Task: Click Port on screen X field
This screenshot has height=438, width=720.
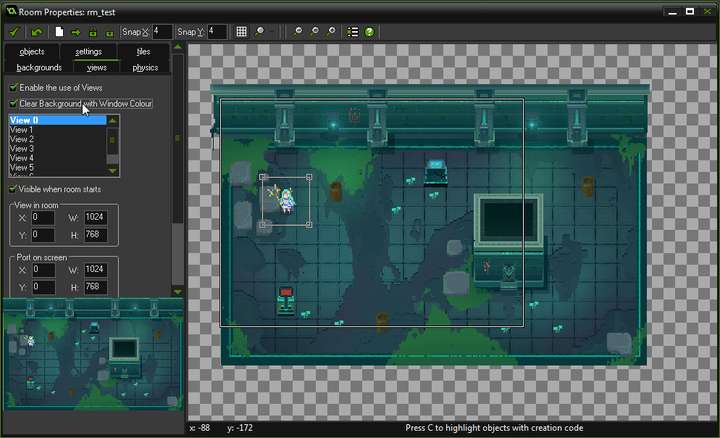Action: coord(43,270)
